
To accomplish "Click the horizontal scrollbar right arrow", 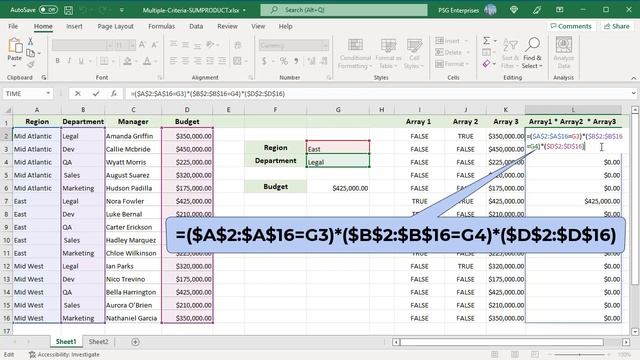I will (626, 342).
